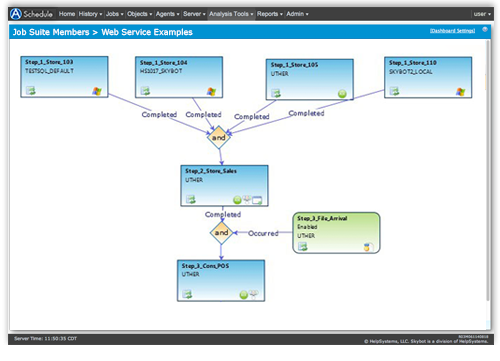Go to the Home menu item
This screenshot has height=361, width=500.
(x=67, y=14)
